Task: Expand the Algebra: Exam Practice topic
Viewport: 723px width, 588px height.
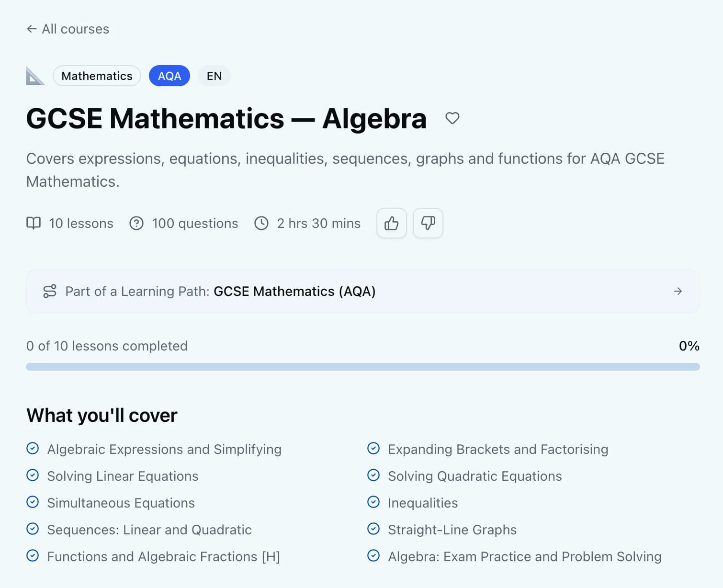Action: (x=373, y=555)
